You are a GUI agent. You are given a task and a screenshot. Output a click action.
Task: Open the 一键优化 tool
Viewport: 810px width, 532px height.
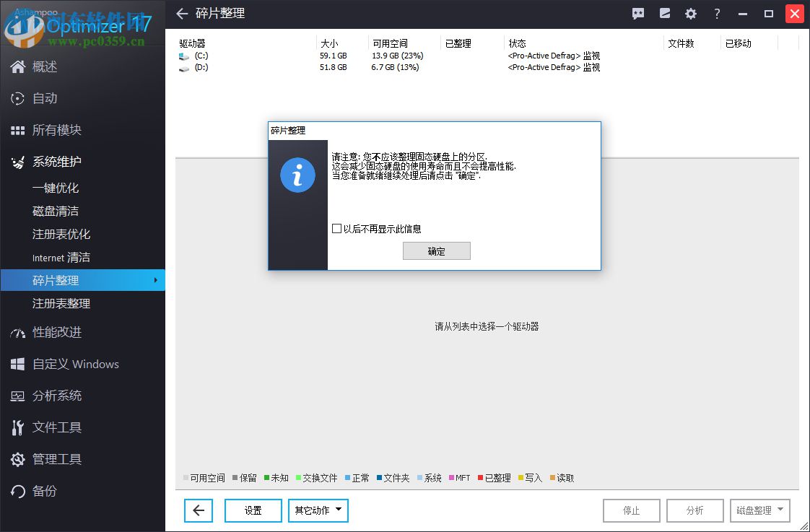(x=54, y=188)
